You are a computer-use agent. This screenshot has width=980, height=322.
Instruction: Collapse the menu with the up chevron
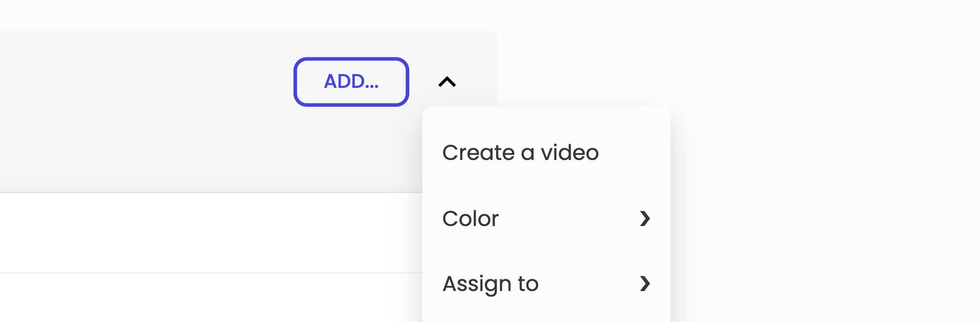point(447,82)
